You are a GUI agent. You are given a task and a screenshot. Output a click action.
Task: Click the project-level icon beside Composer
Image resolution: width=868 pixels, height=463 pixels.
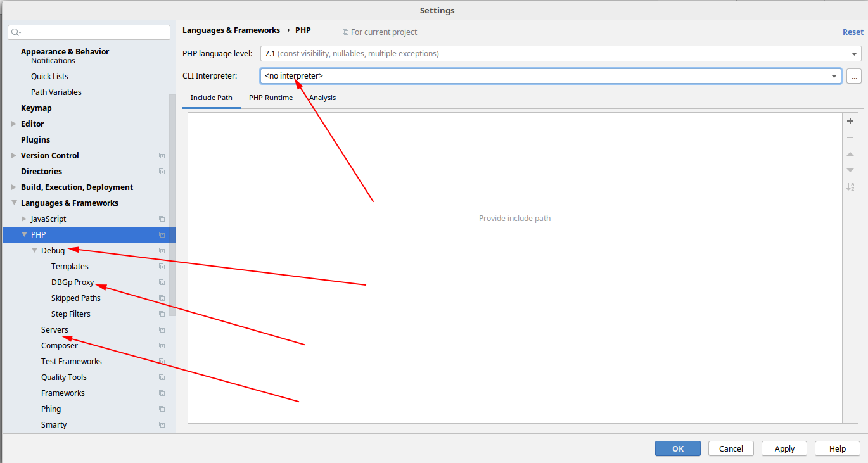pos(162,346)
